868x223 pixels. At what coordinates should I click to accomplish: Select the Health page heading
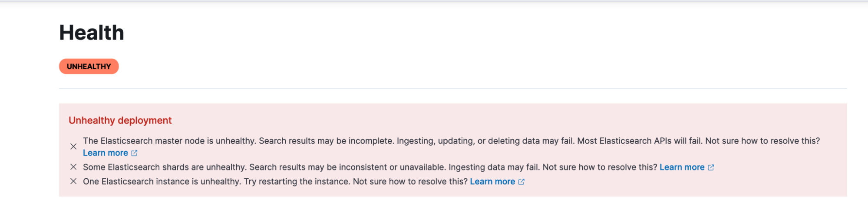click(x=92, y=33)
